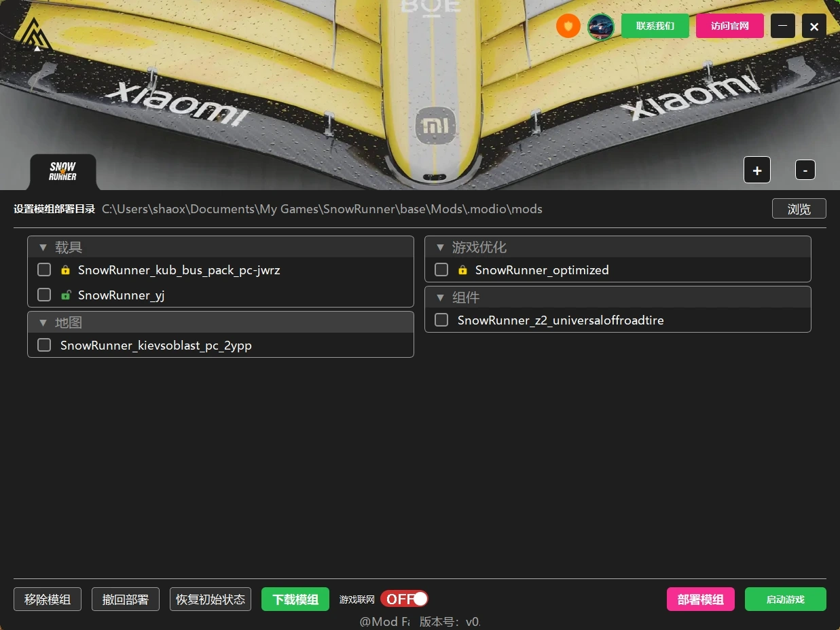Click the 部署模组 button
This screenshot has width=840, height=630.
(700, 599)
